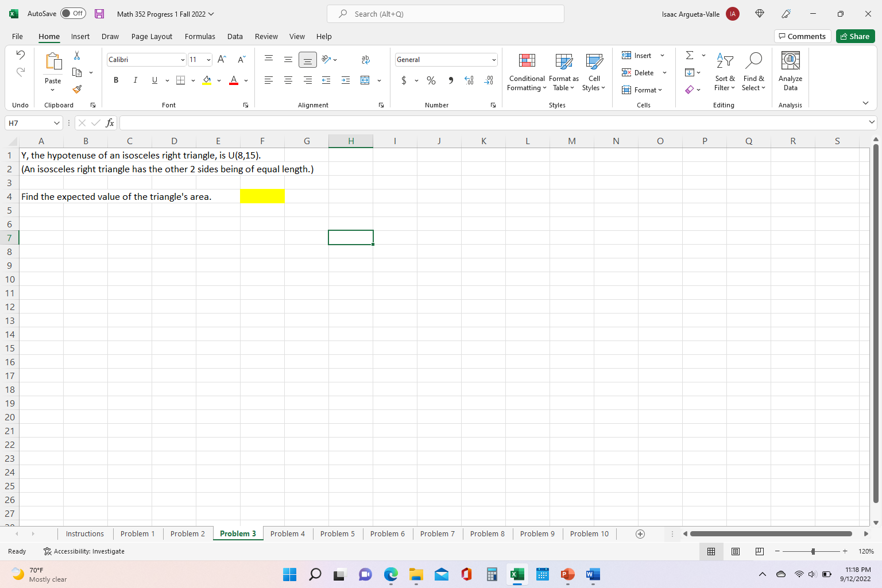882x588 pixels.
Task: Open the Comma Style icon
Action: tap(451, 80)
